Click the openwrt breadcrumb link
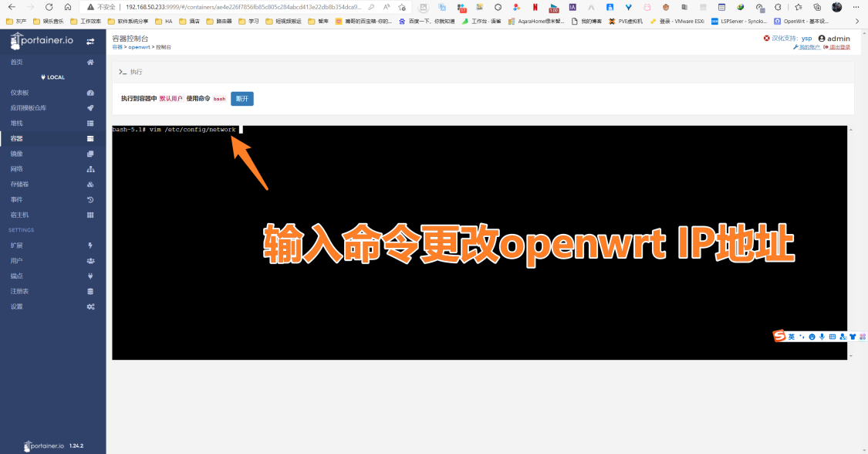The height and width of the screenshot is (454, 868). pyautogui.click(x=139, y=47)
